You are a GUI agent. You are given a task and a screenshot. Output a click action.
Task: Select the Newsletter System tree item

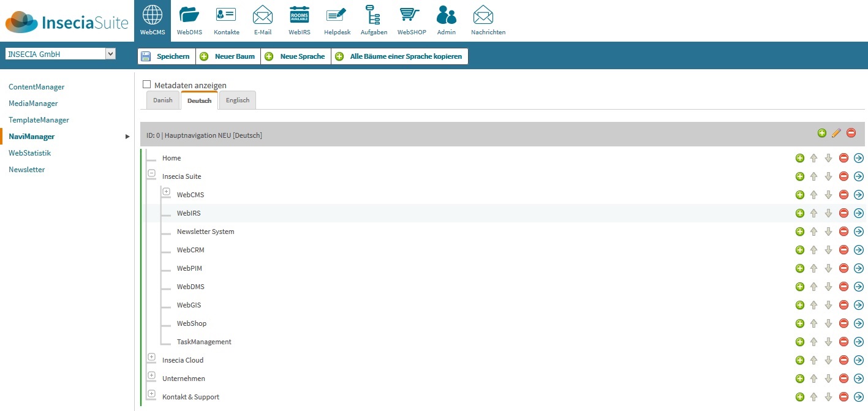click(x=206, y=232)
